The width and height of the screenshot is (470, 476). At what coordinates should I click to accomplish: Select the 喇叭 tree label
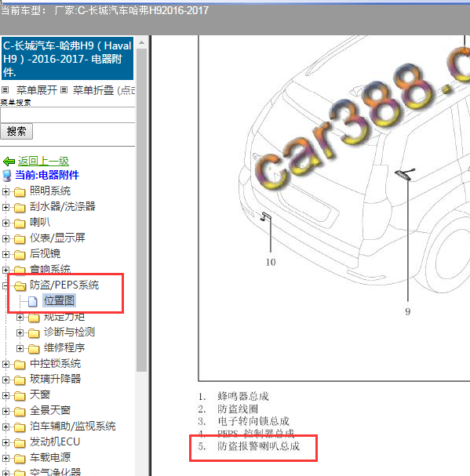[x=40, y=222]
